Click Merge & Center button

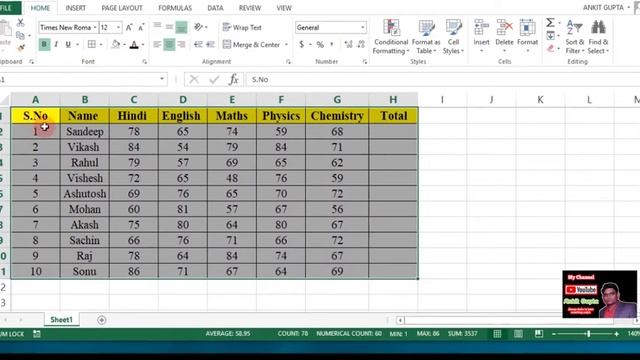pyautogui.click(x=251, y=44)
